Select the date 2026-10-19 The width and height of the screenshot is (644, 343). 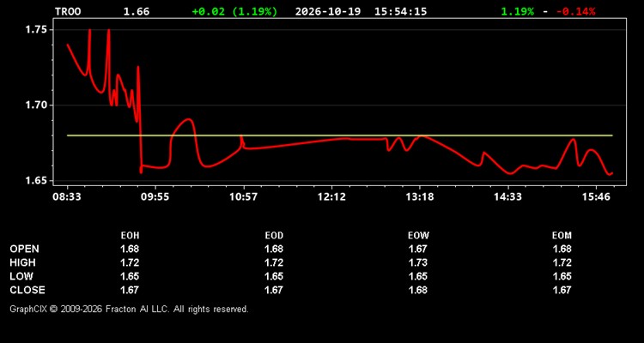(x=328, y=11)
